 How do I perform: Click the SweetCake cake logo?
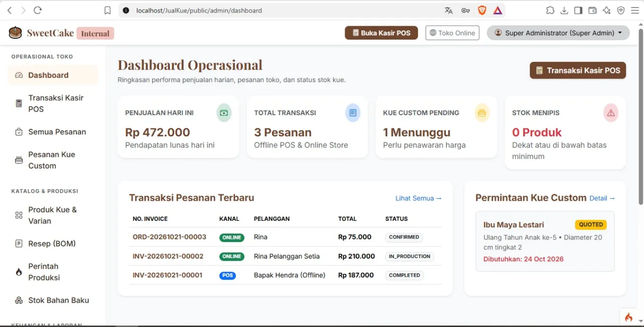tap(15, 33)
